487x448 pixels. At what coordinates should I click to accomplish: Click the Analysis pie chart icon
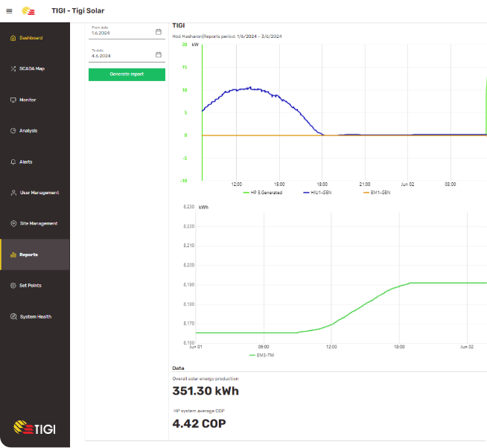click(13, 131)
